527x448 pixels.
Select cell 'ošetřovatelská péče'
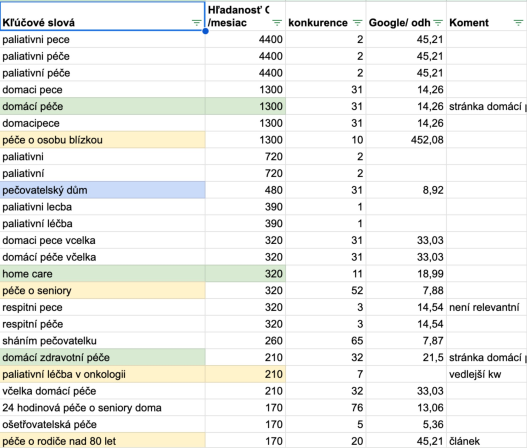click(103, 424)
